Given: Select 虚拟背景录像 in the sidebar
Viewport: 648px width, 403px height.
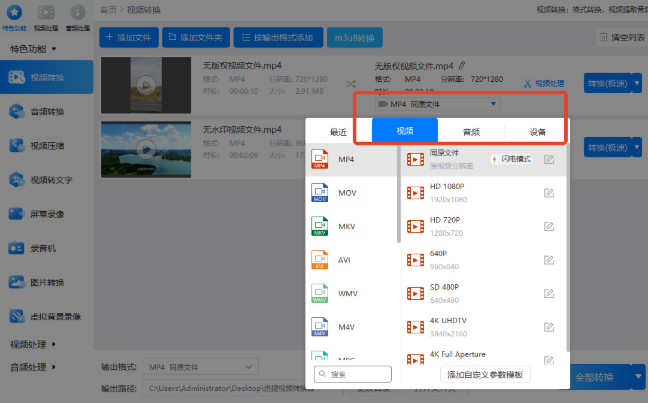Looking at the screenshot, I should point(47,317).
